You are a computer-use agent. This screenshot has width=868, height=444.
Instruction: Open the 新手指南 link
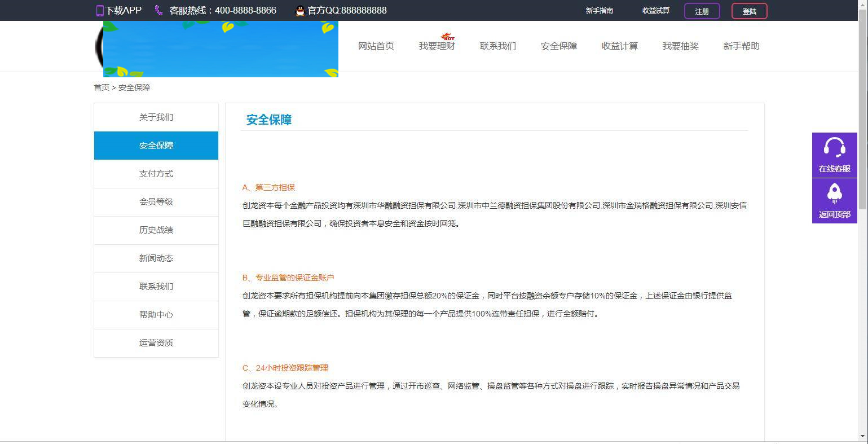599,10
